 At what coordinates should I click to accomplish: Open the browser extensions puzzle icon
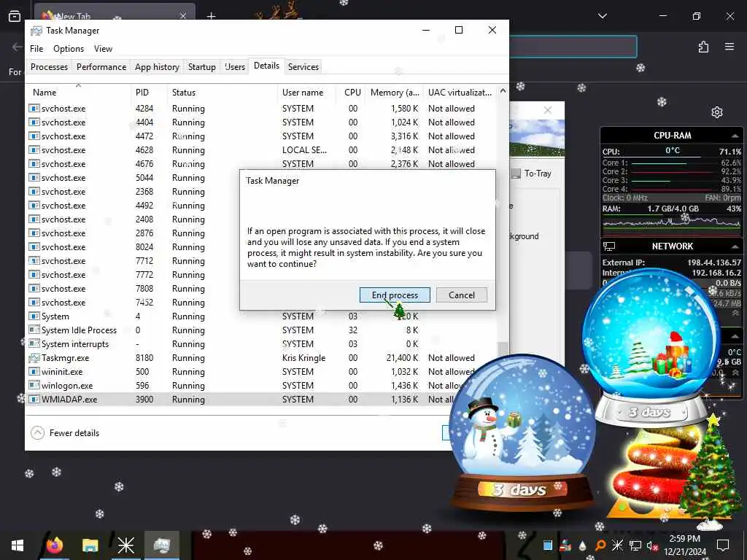pyautogui.click(x=703, y=47)
